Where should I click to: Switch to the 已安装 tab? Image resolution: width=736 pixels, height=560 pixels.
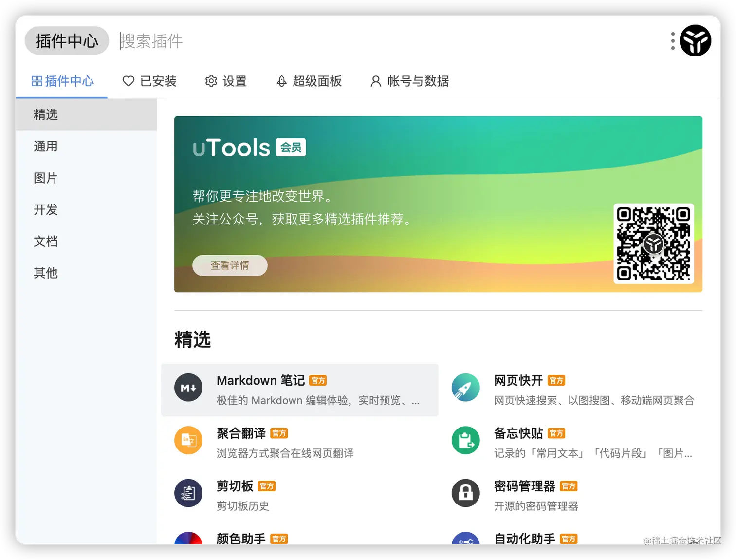(149, 81)
